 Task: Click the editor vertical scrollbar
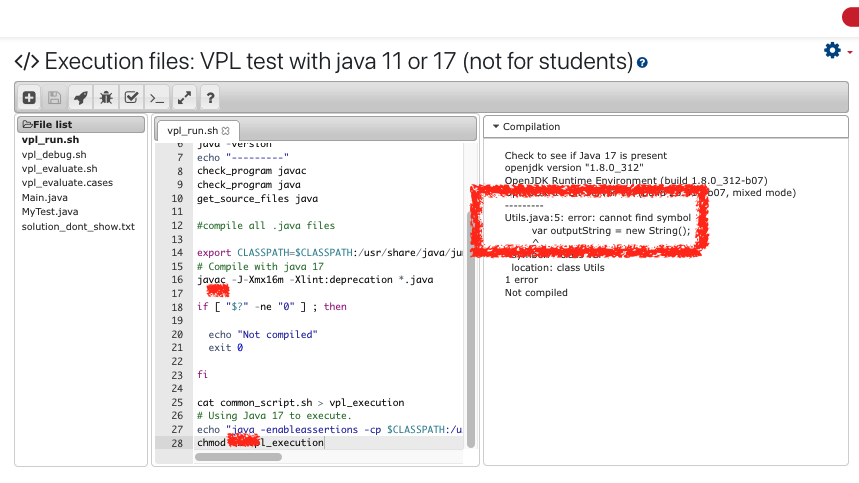[x=471, y=329]
